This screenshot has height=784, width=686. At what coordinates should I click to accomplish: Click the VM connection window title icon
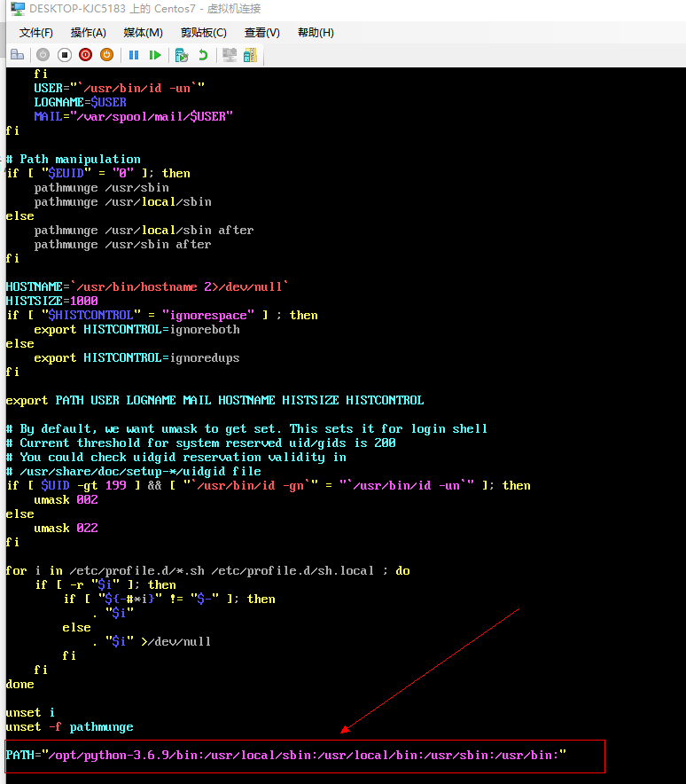tap(18, 9)
